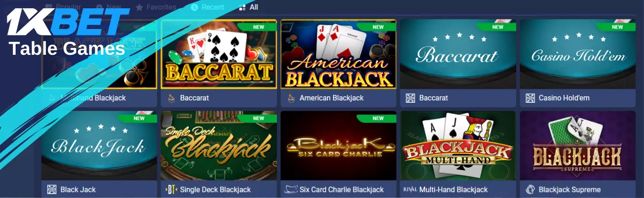Click the Multi-Hand Blackjack title link
This screenshot has height=198, width=644.
coord(454,190)
